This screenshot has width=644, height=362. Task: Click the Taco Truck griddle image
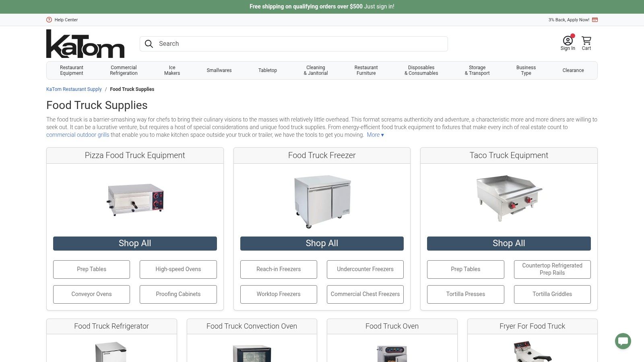click(509, 197)
